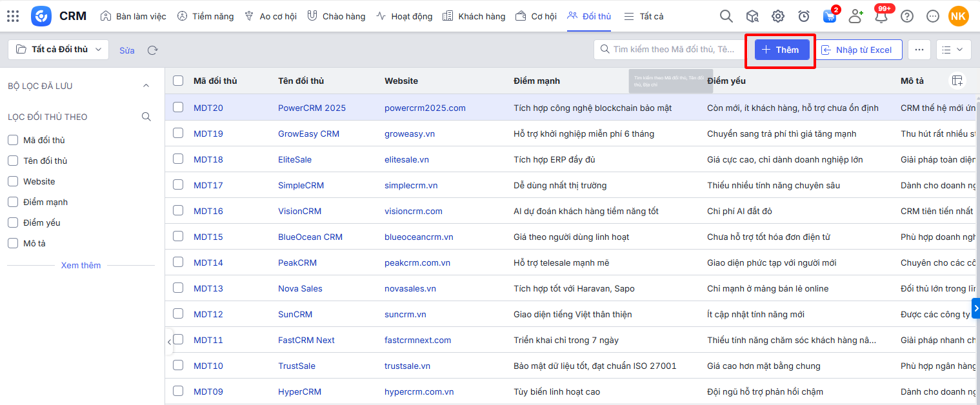Open the app launcher grid icon
Image resolution: width=980 pixels, height=405 pixels.
coord(13,16)
